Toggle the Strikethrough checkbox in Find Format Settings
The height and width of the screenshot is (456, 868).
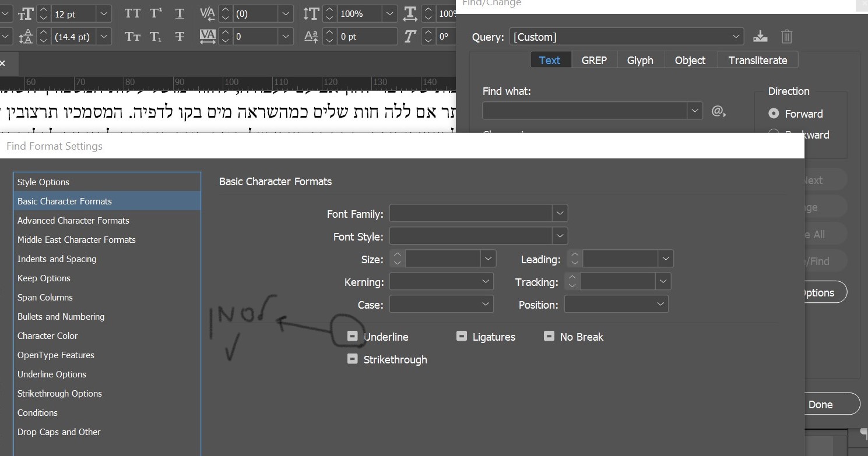tap(352, 359)
